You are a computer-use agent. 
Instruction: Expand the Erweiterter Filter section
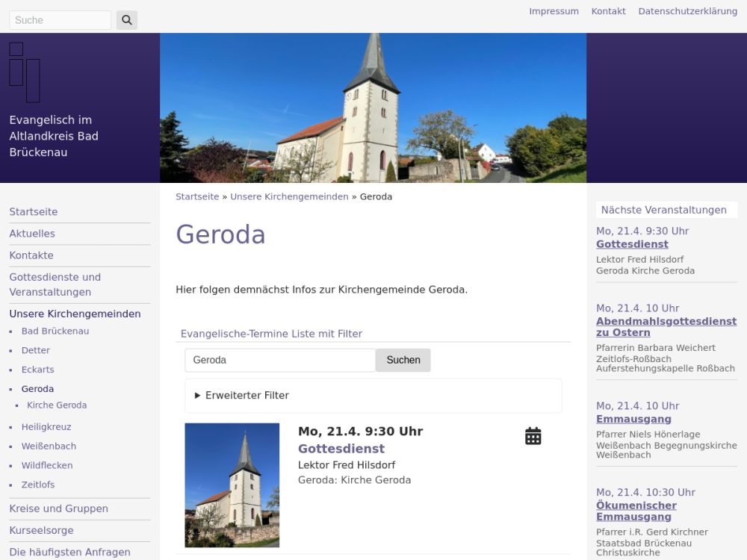click(247, 395)
